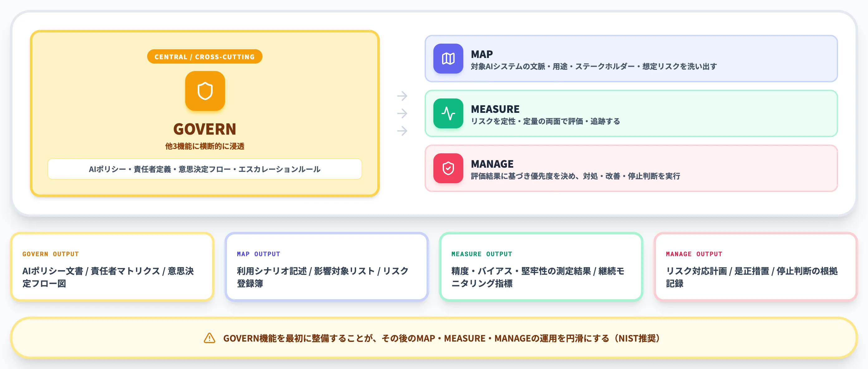Click the GOVERN OUTPUT label

coord(51,254)
